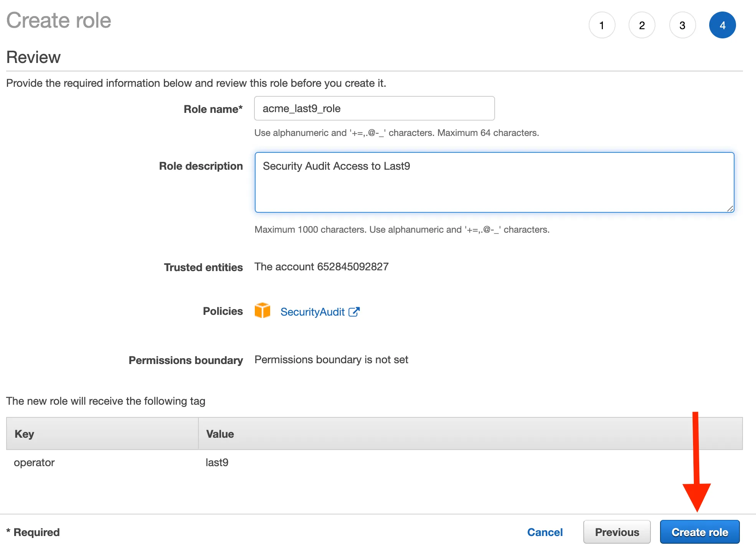Click the trusted account 652845092827 text
The image size is (756, 546).
click(x=322, y=267)
